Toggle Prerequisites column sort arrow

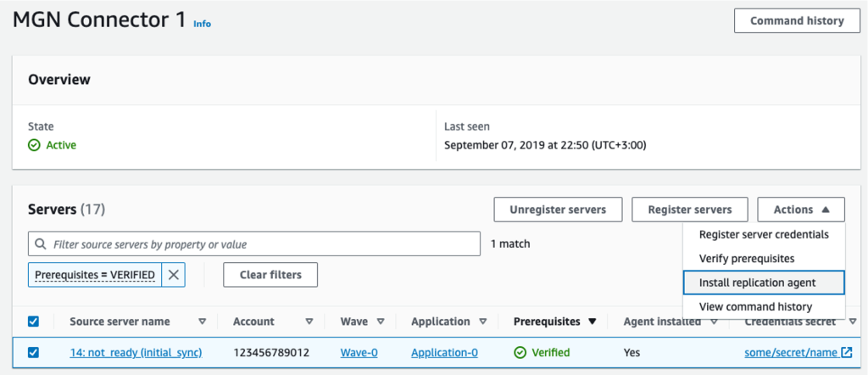tap(593, 322)
